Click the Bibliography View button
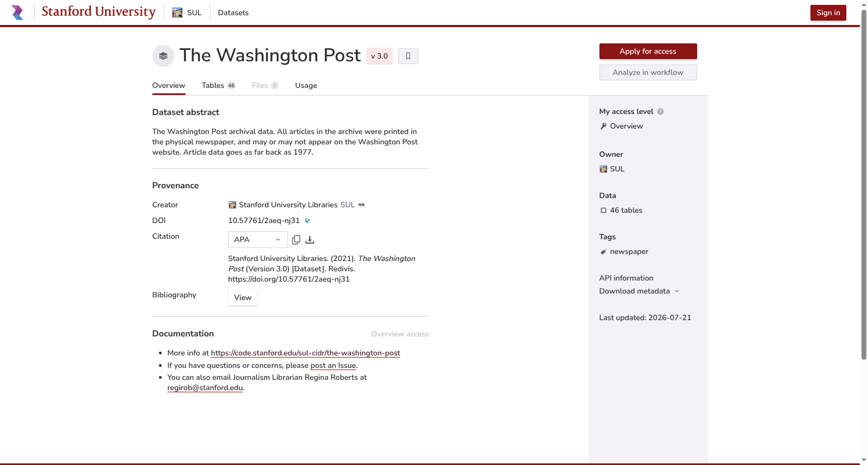This screenshot has width=868, height=465. tap(242, 297)
